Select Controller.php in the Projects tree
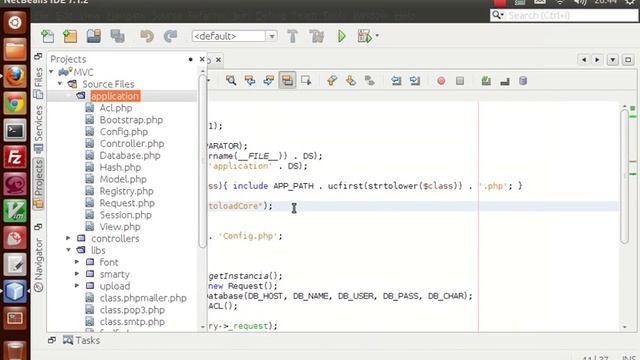640x360 pixels. pos(132,143)
